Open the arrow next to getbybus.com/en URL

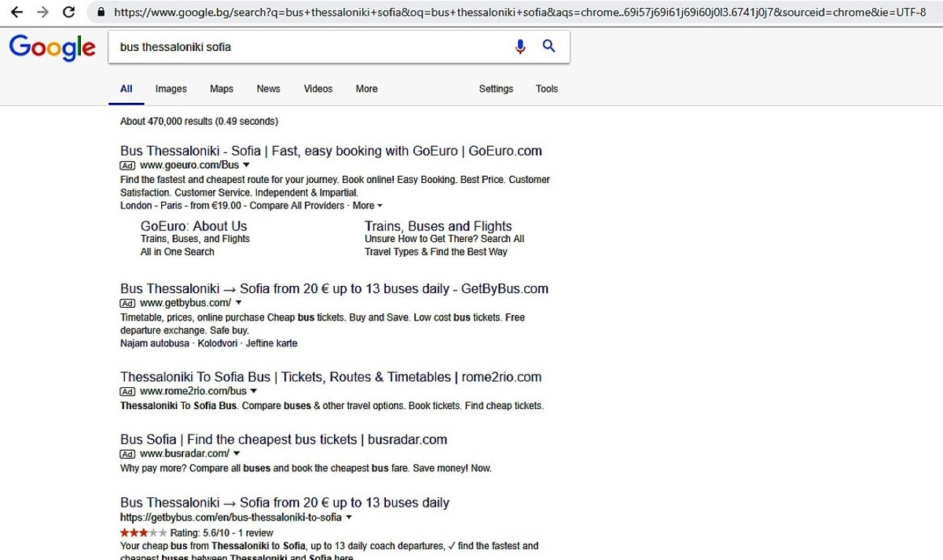[349, 518]
